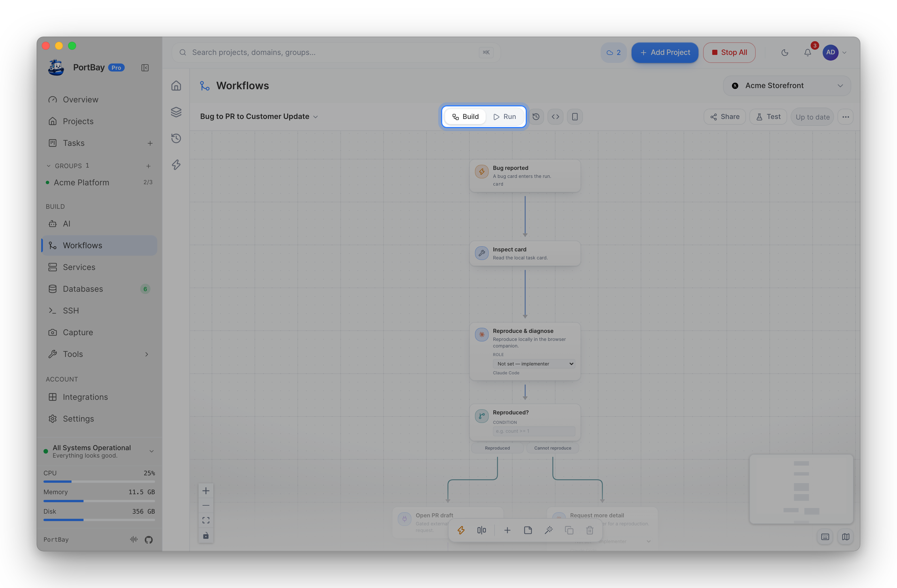Image resolution: width=897 pixels, height=588 pixels.
Task: Switch to Run mode
Action: pos(505,117)
